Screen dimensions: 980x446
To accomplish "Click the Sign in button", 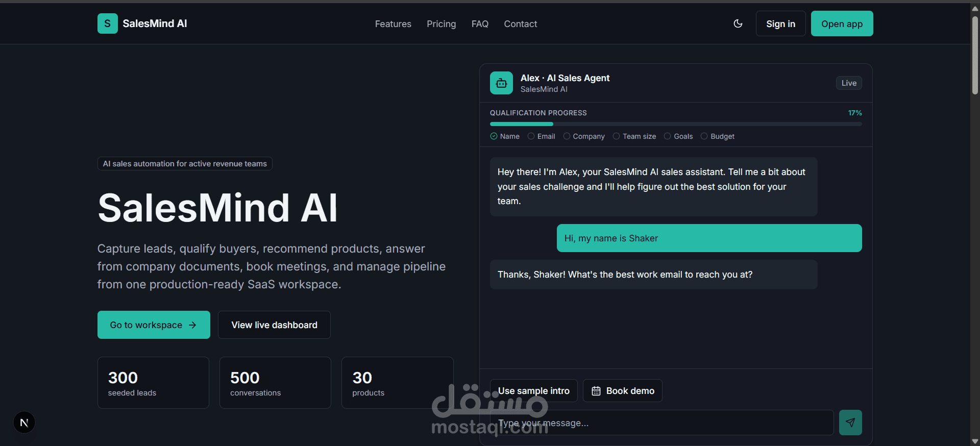I will [781, 23].
